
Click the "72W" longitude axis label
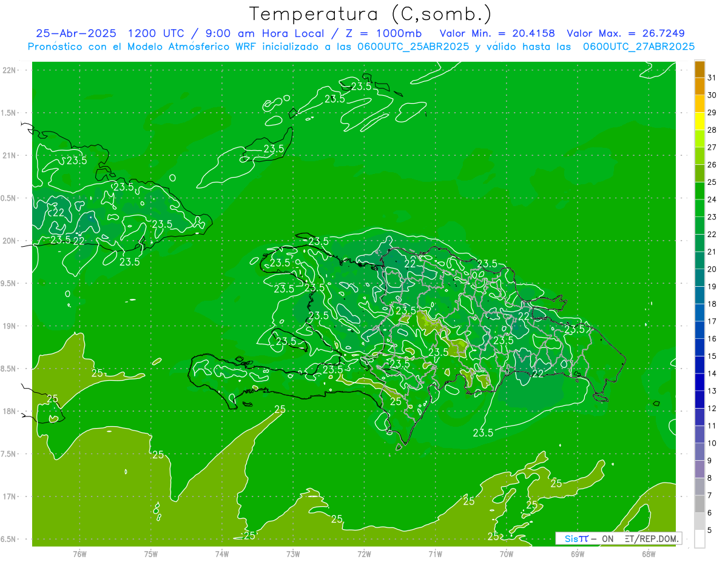[x=364, y=554]
